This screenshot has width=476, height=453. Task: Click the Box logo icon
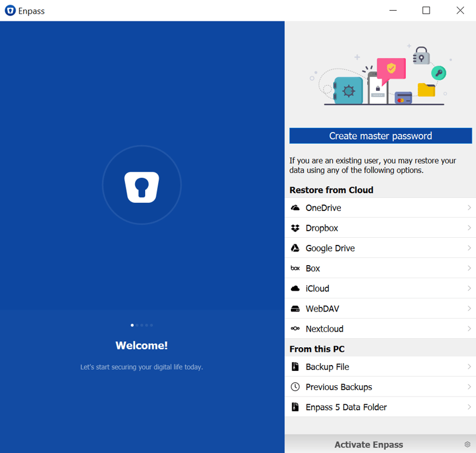[x=295, y=268]
